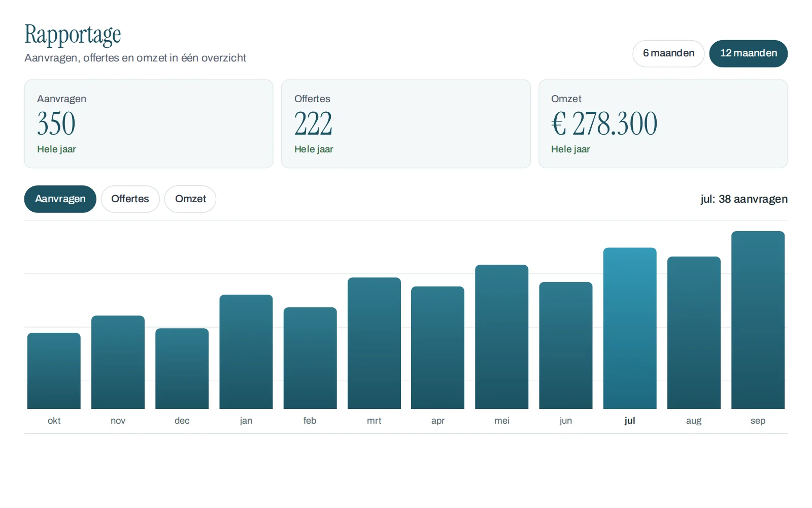Click the Aanvragen 350 summary card
This screenshot has height=508, width=812.
pyautogui.click(x=149, y=123)
